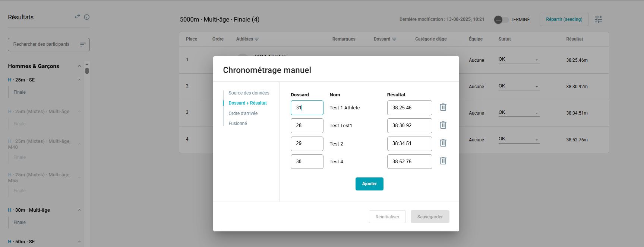Collapse the H · 50m · SE event
This screenshot has height=247, width=644.
(79, 242)
